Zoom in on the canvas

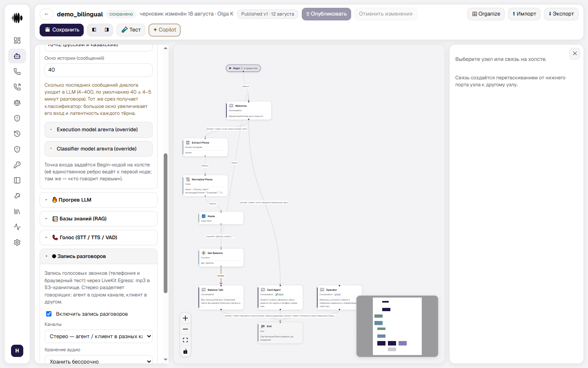(x=185, y=318)
